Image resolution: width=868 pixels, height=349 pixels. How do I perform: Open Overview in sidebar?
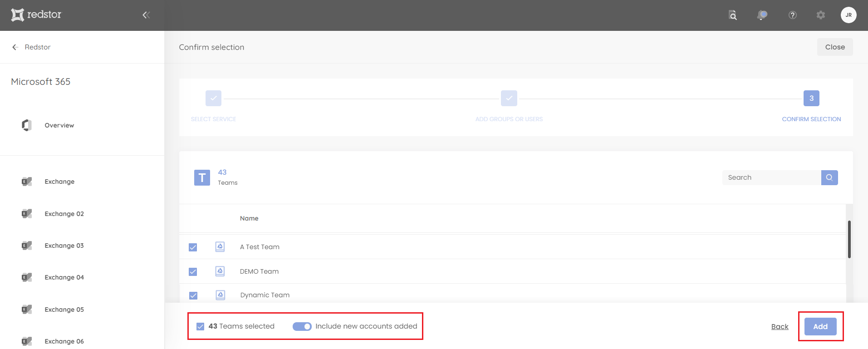click(59, 125)
